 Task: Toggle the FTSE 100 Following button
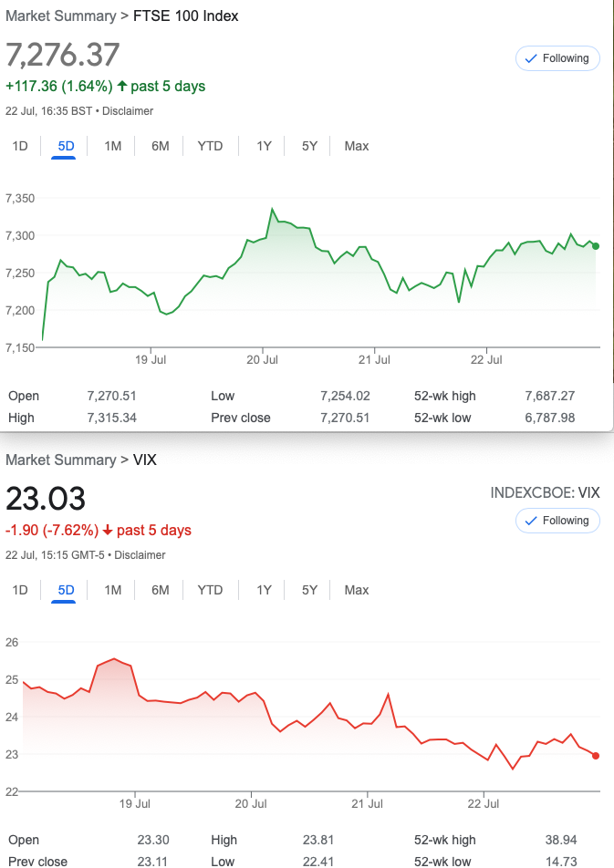(557, 58)
